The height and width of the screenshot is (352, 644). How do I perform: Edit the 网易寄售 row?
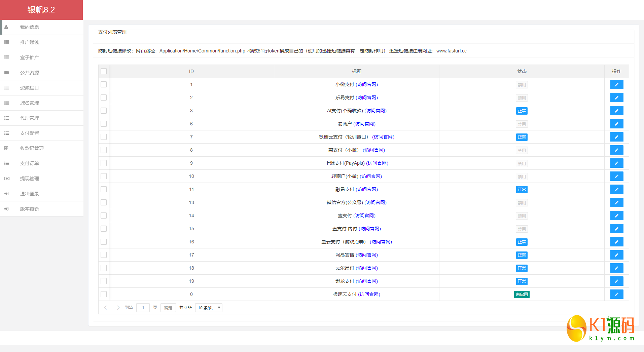point(616,255)
